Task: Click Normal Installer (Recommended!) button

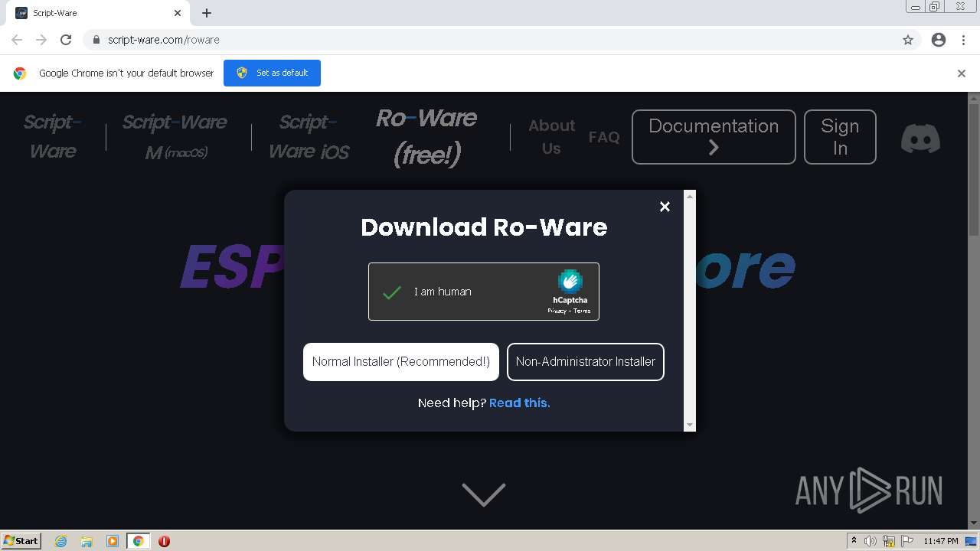Action: [x=401, y=362]
